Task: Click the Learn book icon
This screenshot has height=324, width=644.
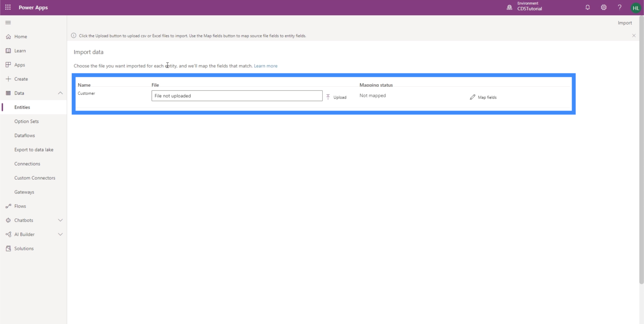Action: (x=8, y=51)
